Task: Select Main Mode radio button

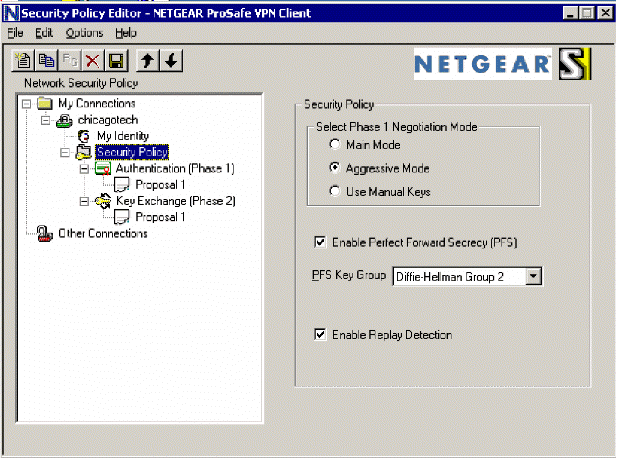Action: [335, 145]
